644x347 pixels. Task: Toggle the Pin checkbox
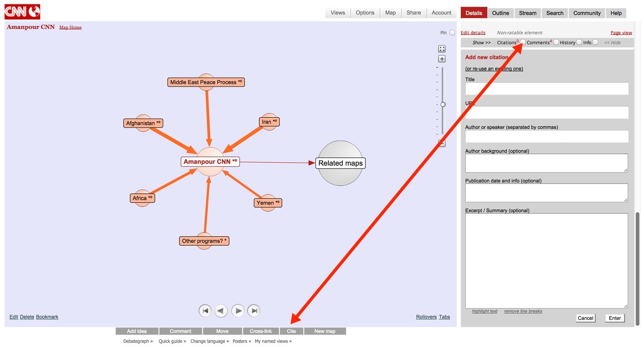(452, 32)
